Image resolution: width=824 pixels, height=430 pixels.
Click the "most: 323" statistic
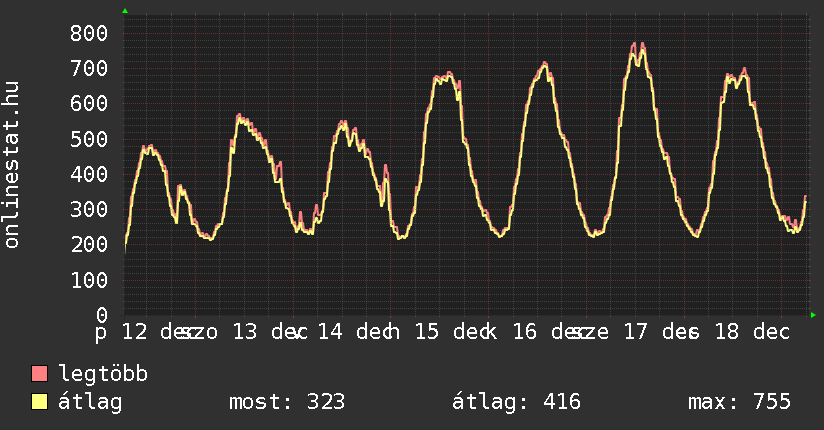287,403
